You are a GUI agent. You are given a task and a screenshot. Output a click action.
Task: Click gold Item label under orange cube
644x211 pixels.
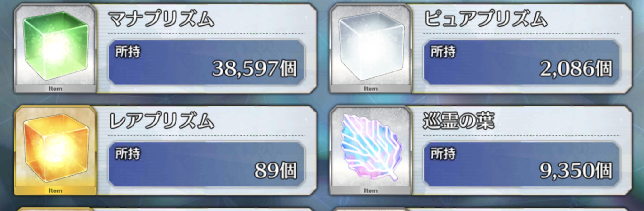coord(55,190)
